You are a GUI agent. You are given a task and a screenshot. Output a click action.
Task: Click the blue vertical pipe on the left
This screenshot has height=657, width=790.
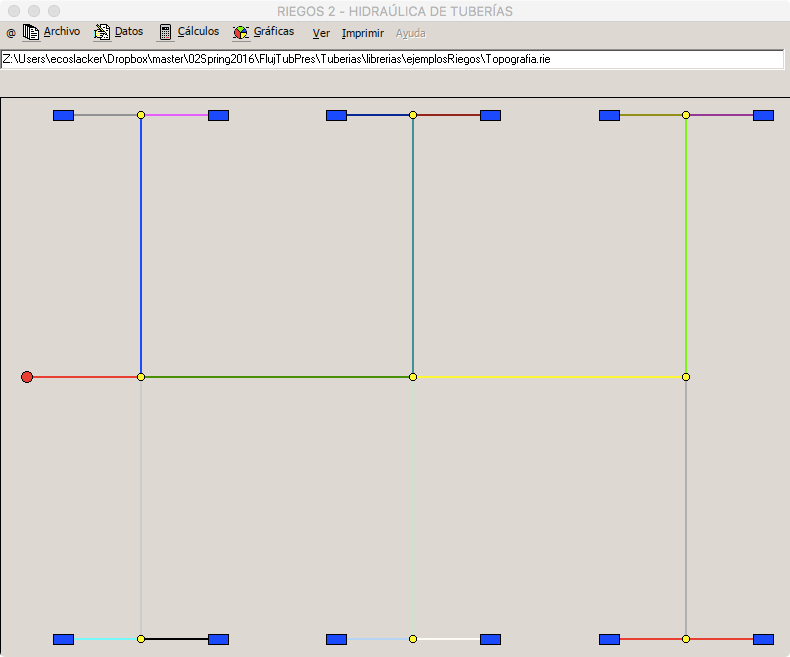coord(141,245)
